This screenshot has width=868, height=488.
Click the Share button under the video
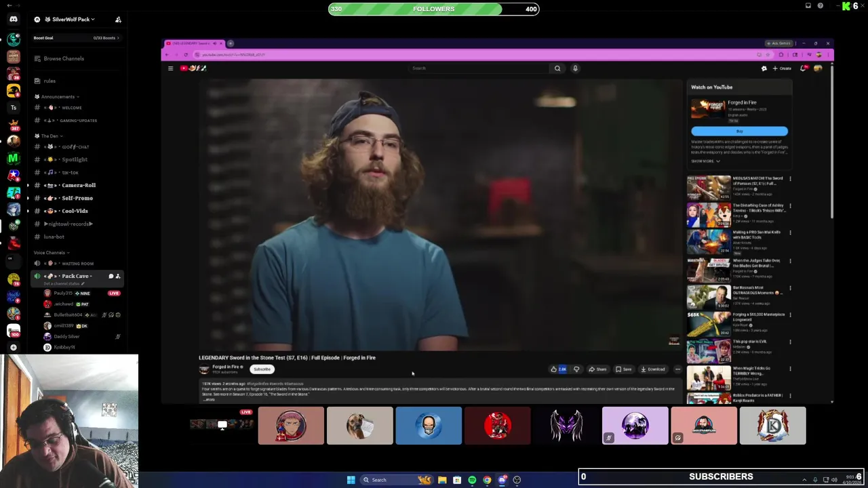(597, 369)
